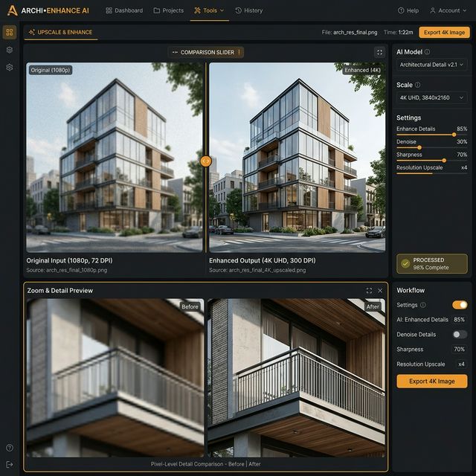Click the Dashboard grid icon
476x476 pixels.
pyautogui.click(x=109, y=10)
